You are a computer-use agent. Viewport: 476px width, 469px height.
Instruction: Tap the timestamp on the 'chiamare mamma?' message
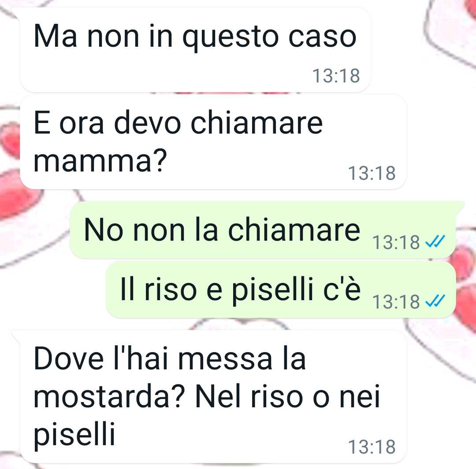pyautogui.click(x=372, y=173)
